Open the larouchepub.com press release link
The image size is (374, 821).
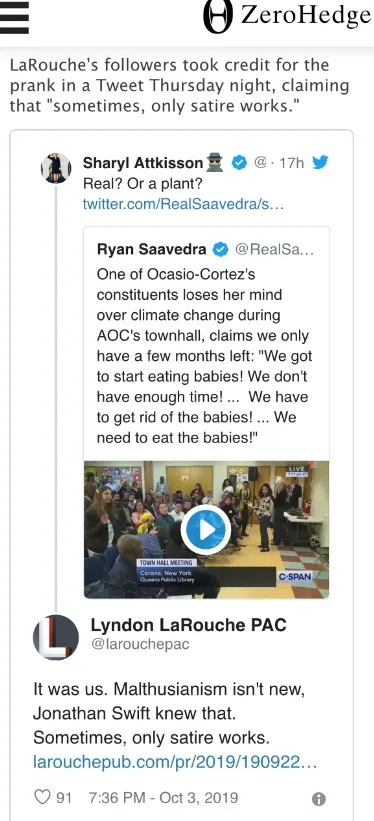click(175, 761)
